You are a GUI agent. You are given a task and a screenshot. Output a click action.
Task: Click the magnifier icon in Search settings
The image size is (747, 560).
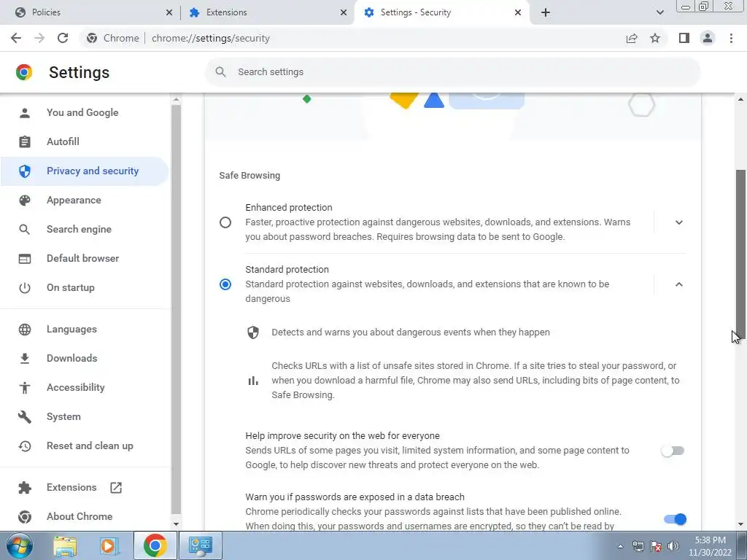[x=220, y=72]
